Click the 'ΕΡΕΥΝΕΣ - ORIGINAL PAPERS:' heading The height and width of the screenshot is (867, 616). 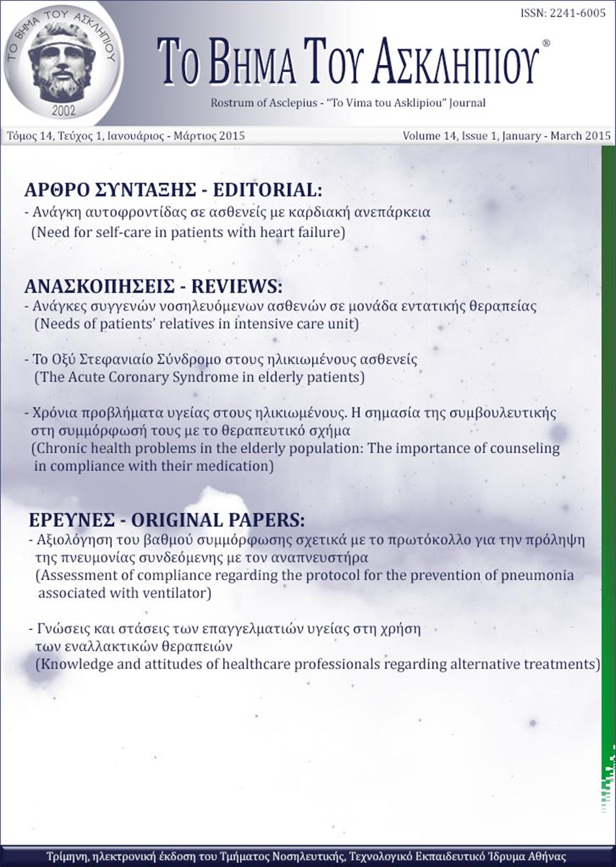[x=167, y=521]
